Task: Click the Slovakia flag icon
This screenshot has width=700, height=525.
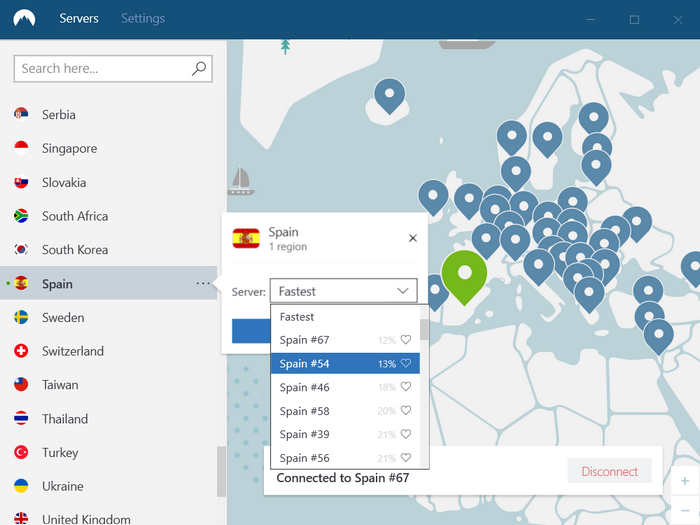Action: (21, 182)
